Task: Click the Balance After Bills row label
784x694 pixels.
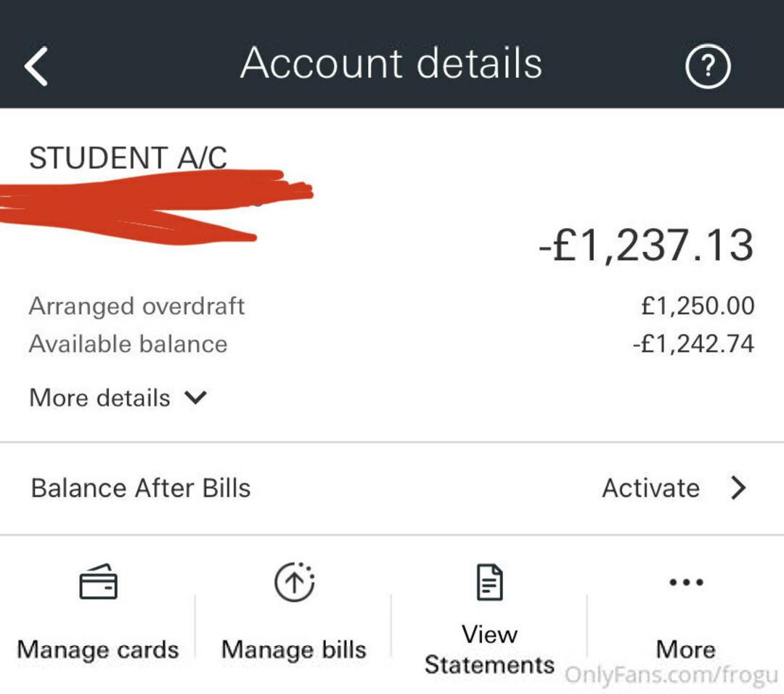Action: [141, 488]
